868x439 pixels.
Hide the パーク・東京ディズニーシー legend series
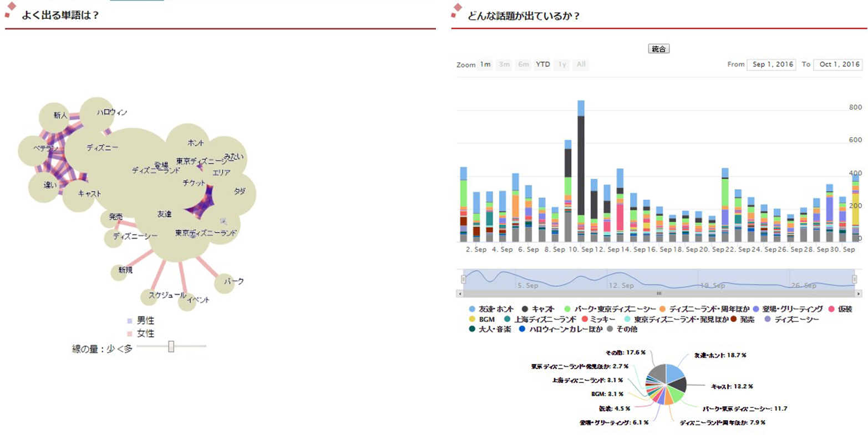[x=610, y=309]
